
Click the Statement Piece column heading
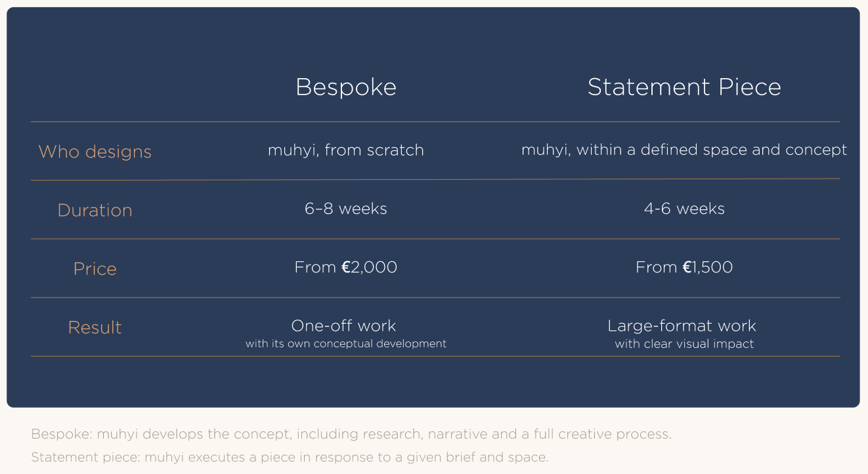point(684,87)
